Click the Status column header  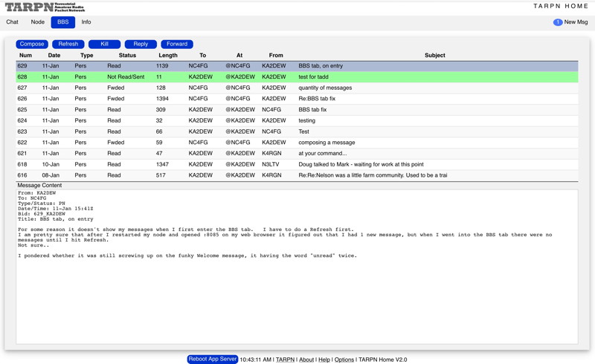(x=127, y=55)
